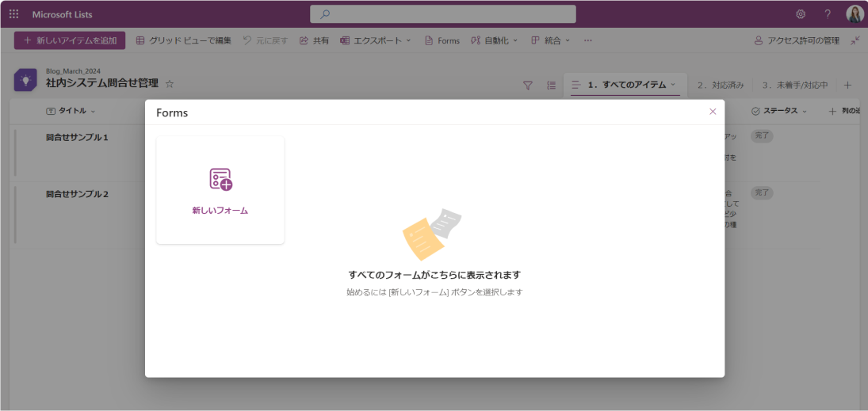Click the new form icon with plus
The width and height of the screenshot is (868, 411).
click(x=220, y=179)
